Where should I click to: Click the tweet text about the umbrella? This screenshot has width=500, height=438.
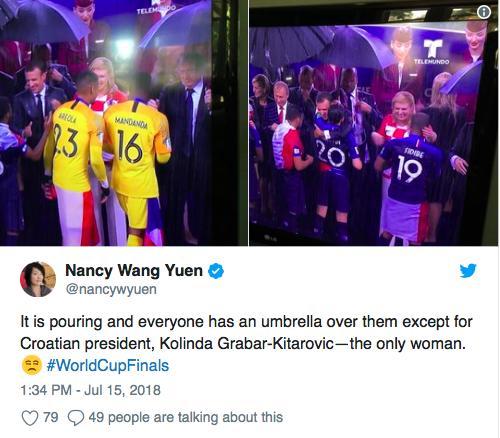(x=246, y=333)
